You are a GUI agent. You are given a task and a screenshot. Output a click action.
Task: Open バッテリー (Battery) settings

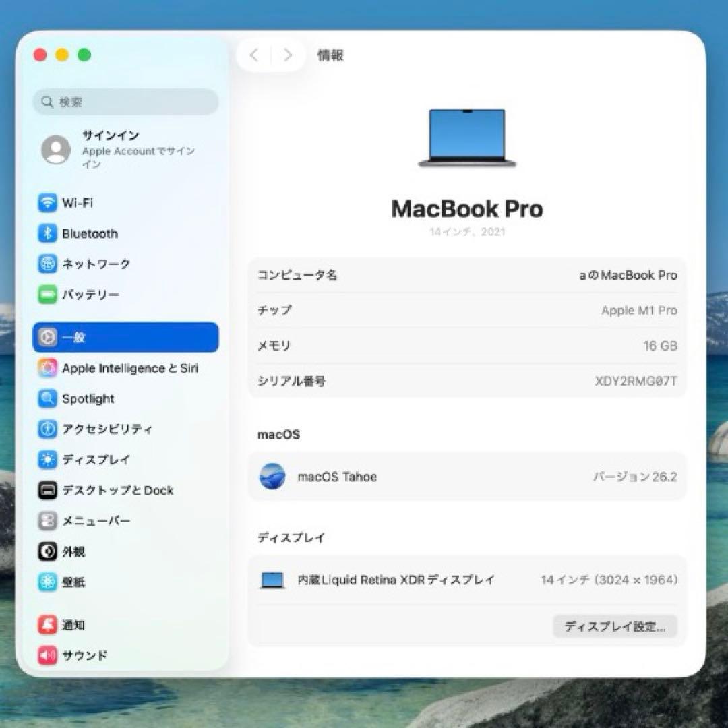point(47,295)
